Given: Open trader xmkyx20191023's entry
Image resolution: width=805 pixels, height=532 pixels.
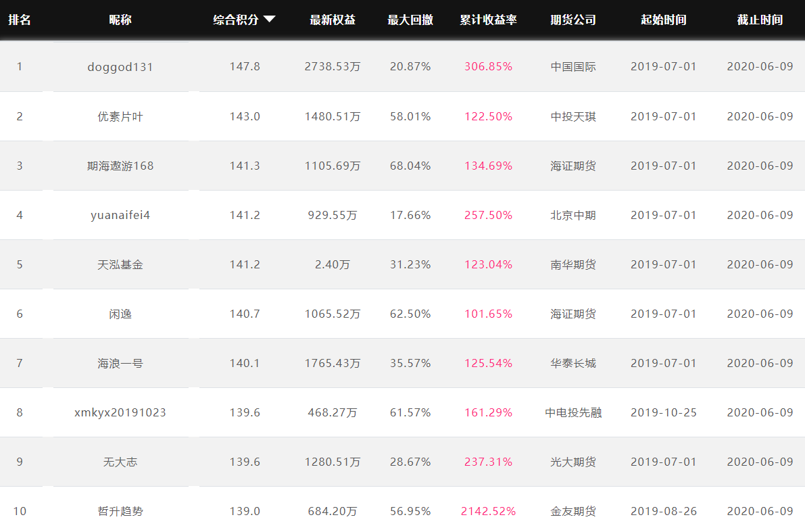Looking at the screenshot, I should pyautogui.click(x=120, y=412).
